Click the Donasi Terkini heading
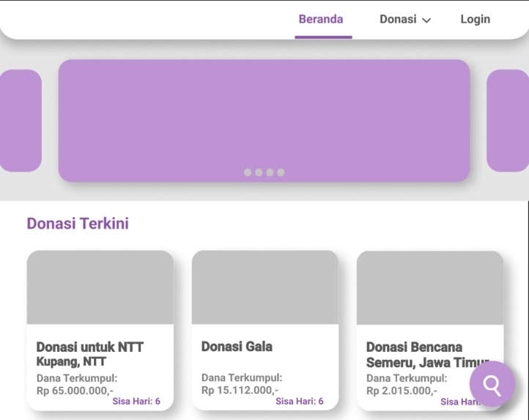 [78, 224]
